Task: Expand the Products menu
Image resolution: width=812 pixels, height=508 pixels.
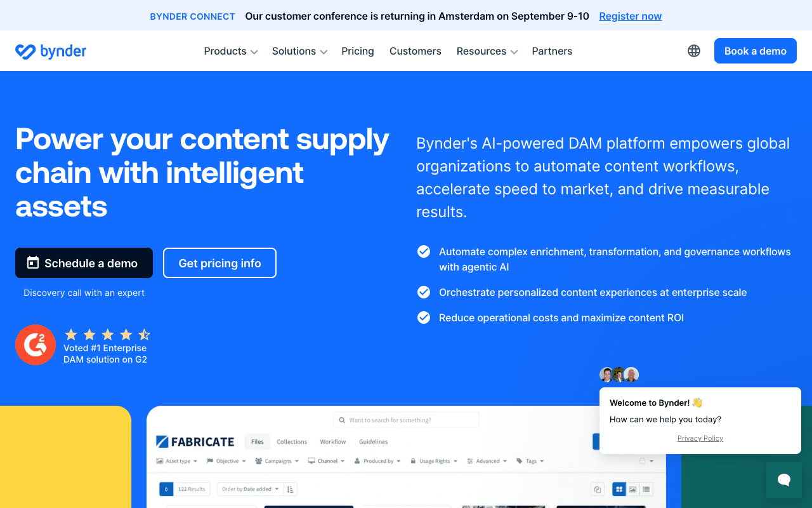Action: tap(231, 51)
